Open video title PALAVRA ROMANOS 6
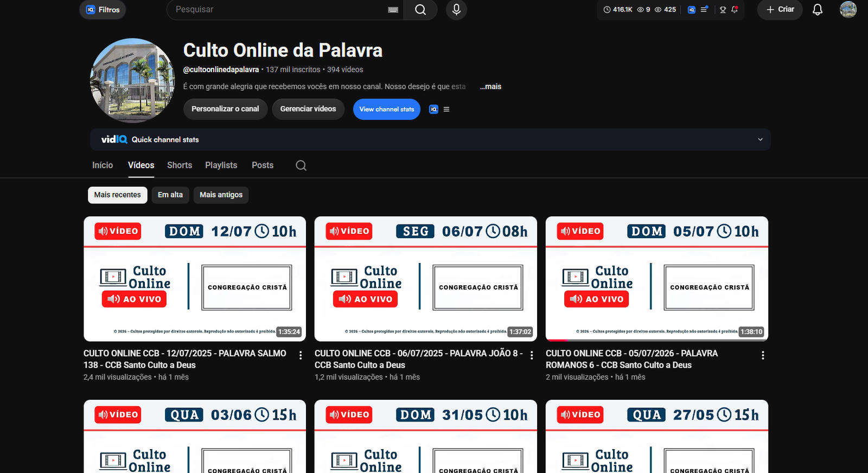 632,359
